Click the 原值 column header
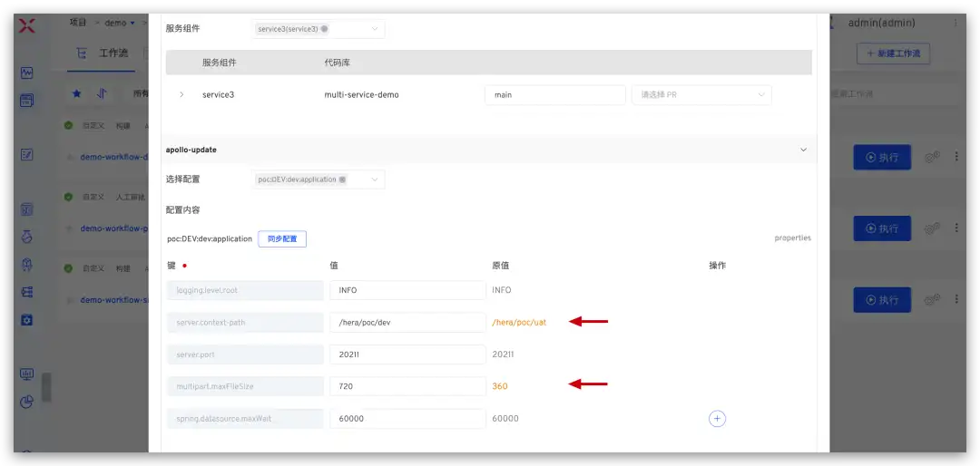 pos(501,266)
